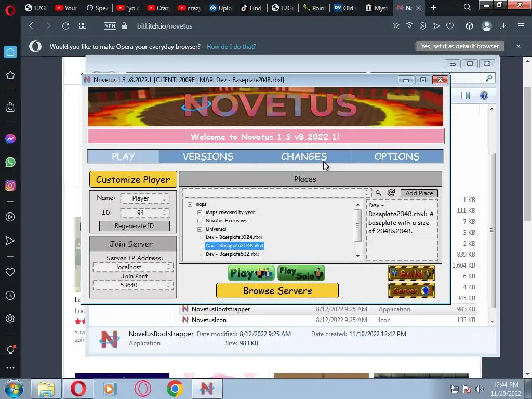Expand the Universal maps folder
This screenshot has height=399, width=532.
pyautogui.click(x=200, y=229)
